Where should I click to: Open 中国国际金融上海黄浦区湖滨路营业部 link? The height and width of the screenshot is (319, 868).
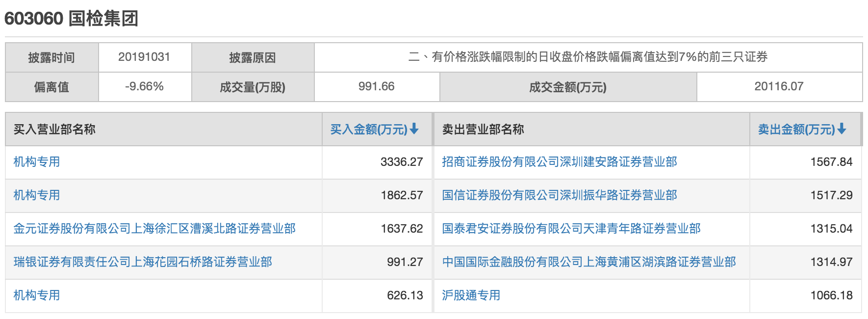(589, 262)
